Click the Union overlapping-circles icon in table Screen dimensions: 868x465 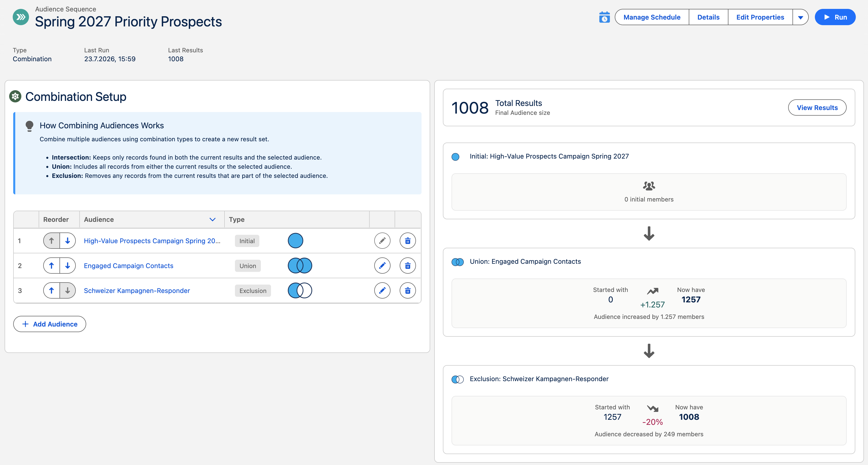[x=300, y=266]
